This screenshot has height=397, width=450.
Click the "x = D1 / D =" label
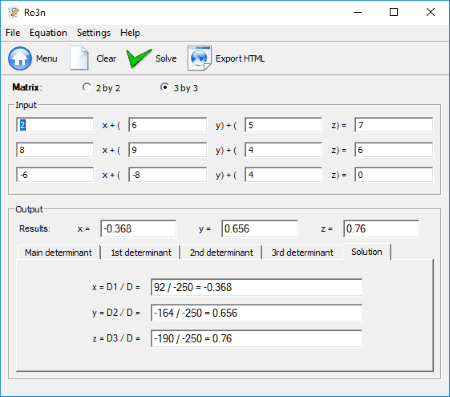click(x=116, y=287)
